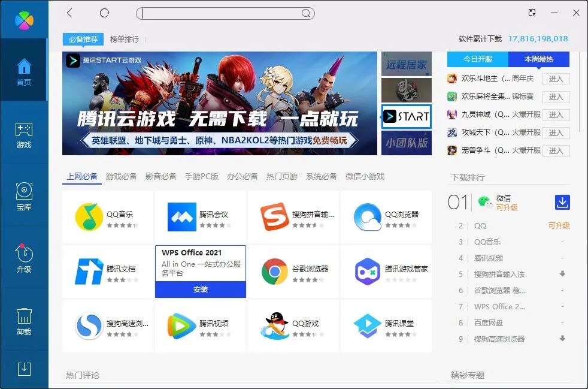
Task: Click the 腾讯会议 app icon
Action: click(182, 217)
